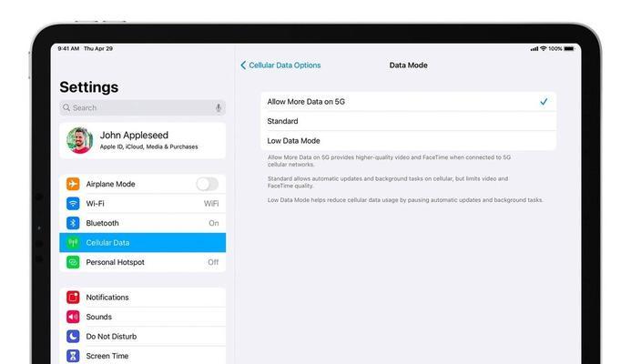Screen dimensions: 631x364
Task: Click the Bluetooth settings icon
Action: tap(73, 223)
